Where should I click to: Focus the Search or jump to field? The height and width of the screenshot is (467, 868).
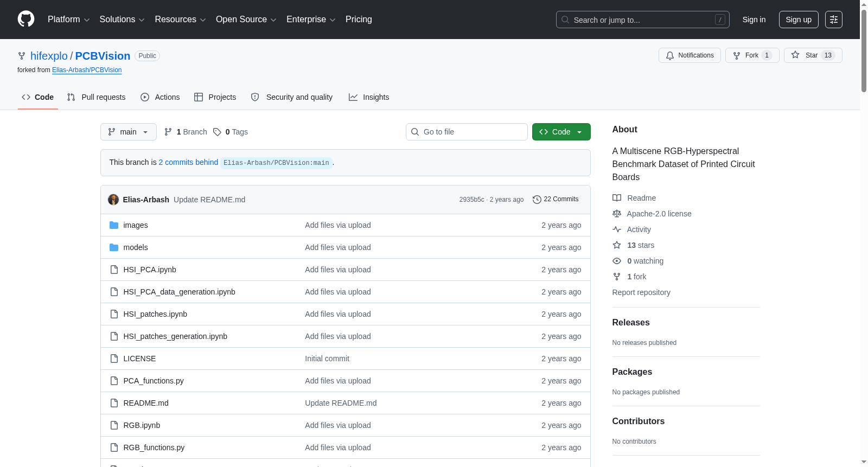coord(643,20)
